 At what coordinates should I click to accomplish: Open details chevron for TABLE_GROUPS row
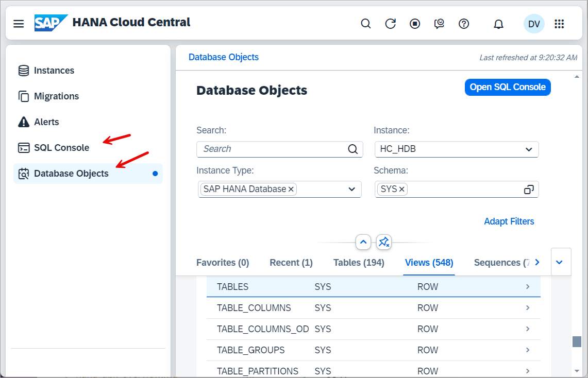528,350
